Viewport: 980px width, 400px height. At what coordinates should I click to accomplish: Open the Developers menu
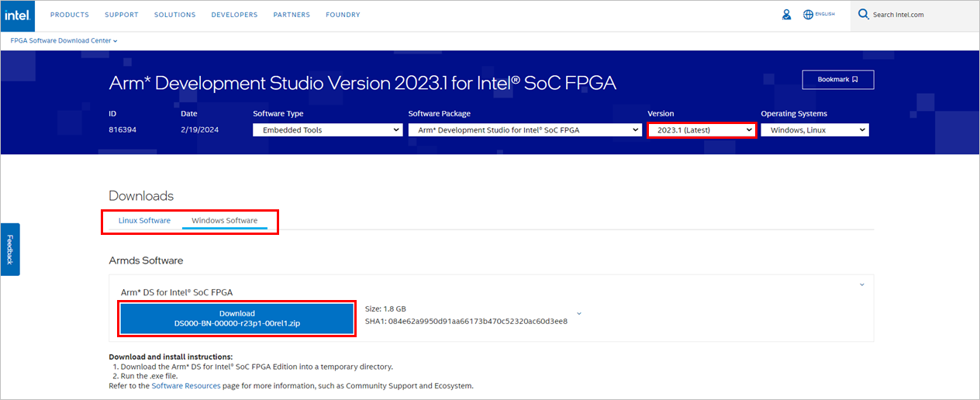(x=234, y=15)
